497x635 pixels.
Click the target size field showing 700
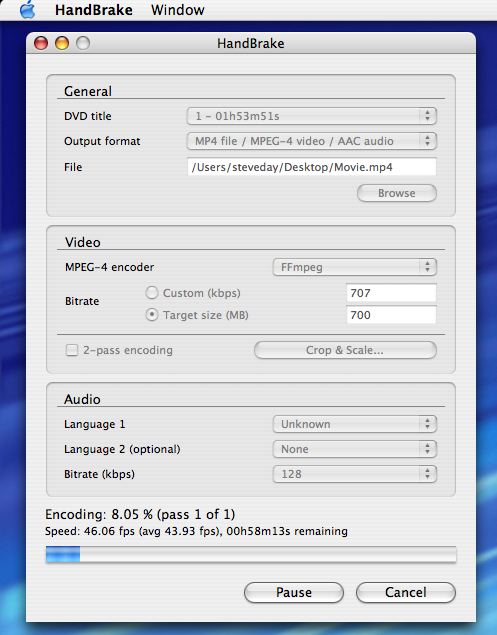(391, 315)
